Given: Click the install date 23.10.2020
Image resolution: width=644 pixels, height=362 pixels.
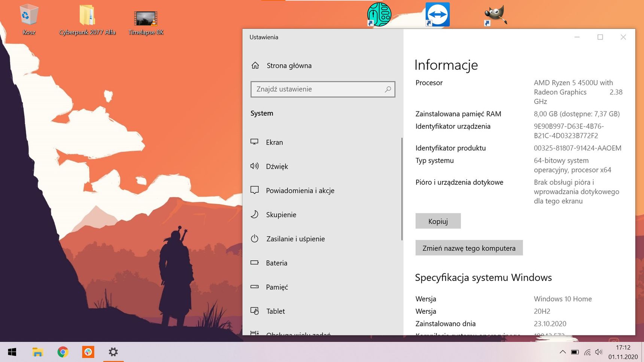Looking at the screenshot, I should pyautogui.click(x=550, y=323).
